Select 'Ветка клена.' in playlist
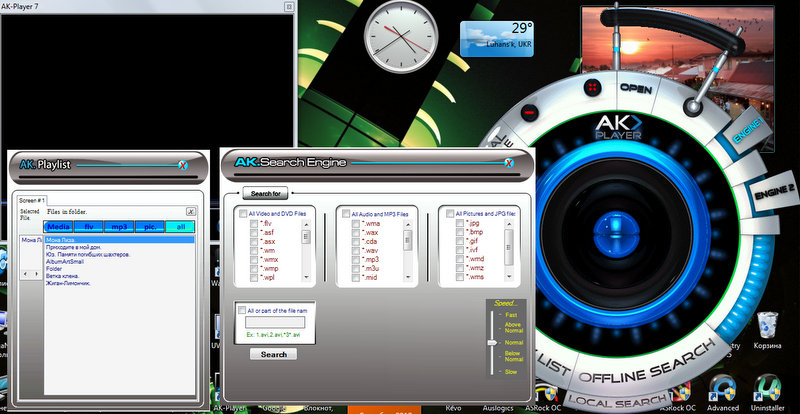The image size is (800, 414). [x=62, y=276]
